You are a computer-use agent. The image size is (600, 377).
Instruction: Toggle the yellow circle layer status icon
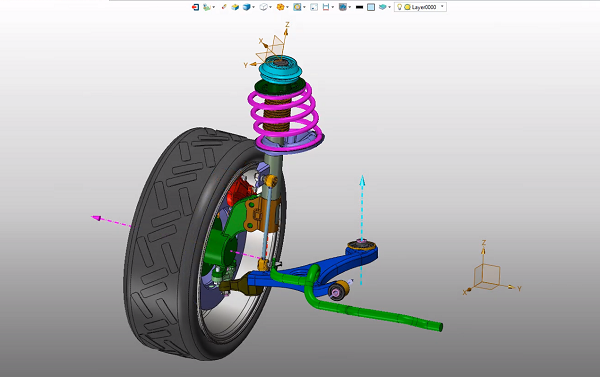(408, 7)
